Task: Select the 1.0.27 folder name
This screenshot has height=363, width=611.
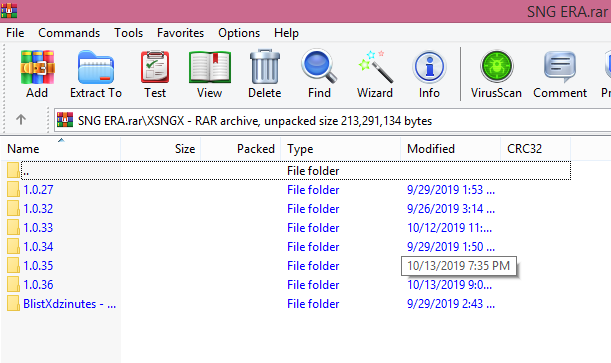Action: [x=38, y=190]
